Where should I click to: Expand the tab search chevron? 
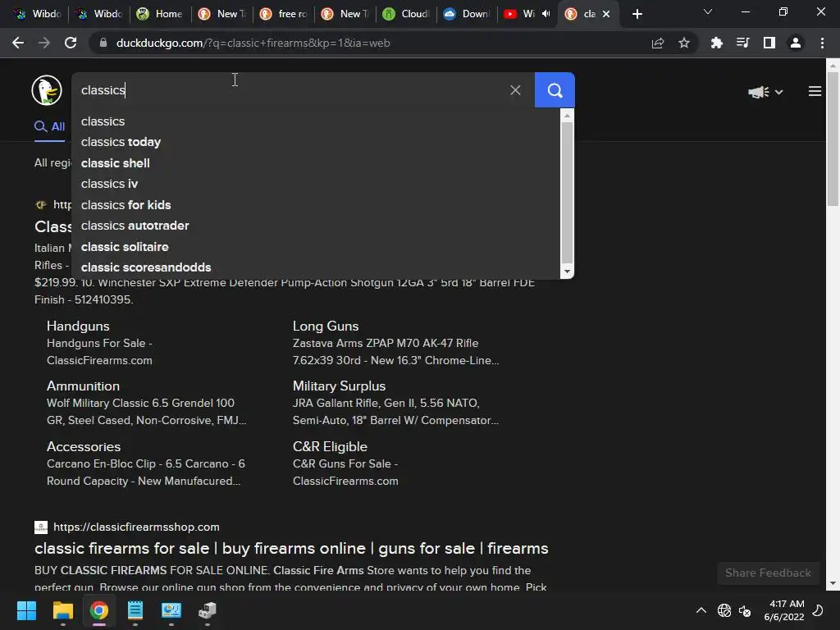(x=708, y=11)
